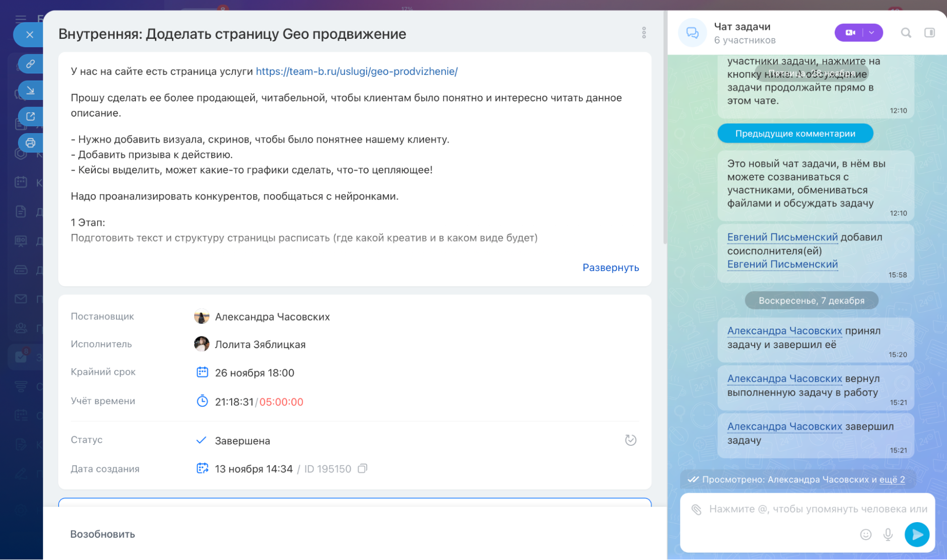Open the emoji picker in chat
Image resolution: width=947 pixels, height=560 pixels.
[866, 534]
